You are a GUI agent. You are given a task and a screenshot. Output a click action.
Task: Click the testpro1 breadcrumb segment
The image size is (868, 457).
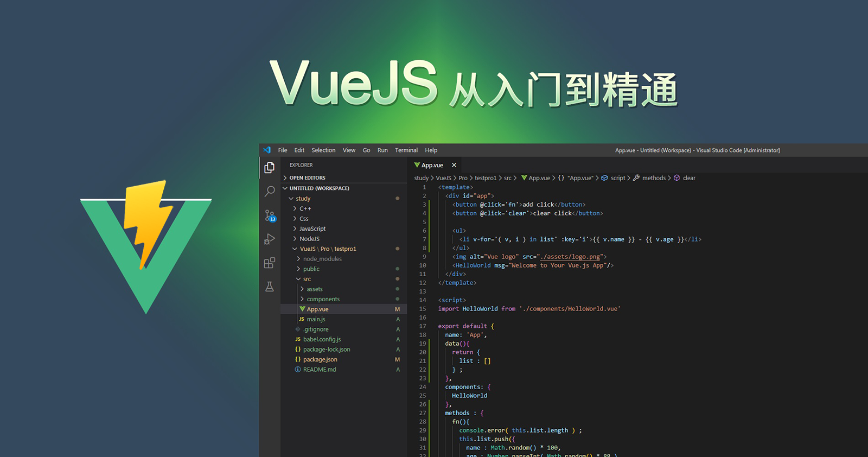pyautogui.click(x=486, y=178)
